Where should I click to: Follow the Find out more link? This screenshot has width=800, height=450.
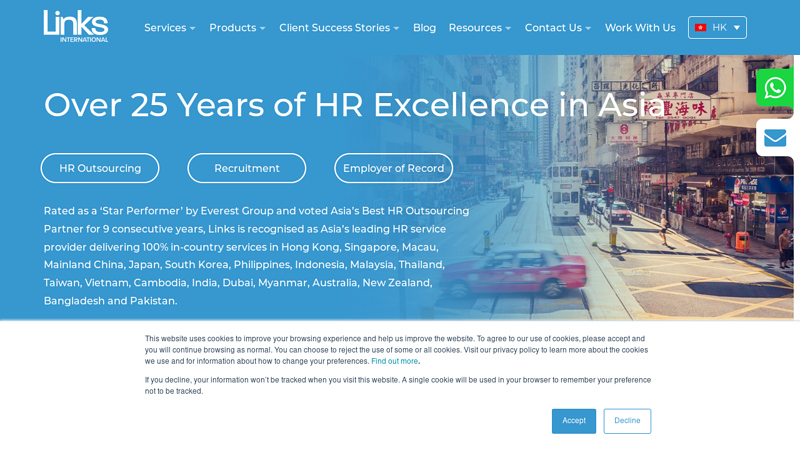coord(394,361)
